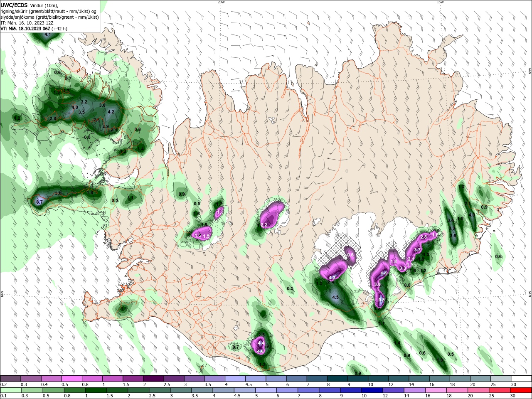This screenshot has width=532, height=399.
Task: Click the red 30 mm rain swatch
Action: (x=521, y=390)
